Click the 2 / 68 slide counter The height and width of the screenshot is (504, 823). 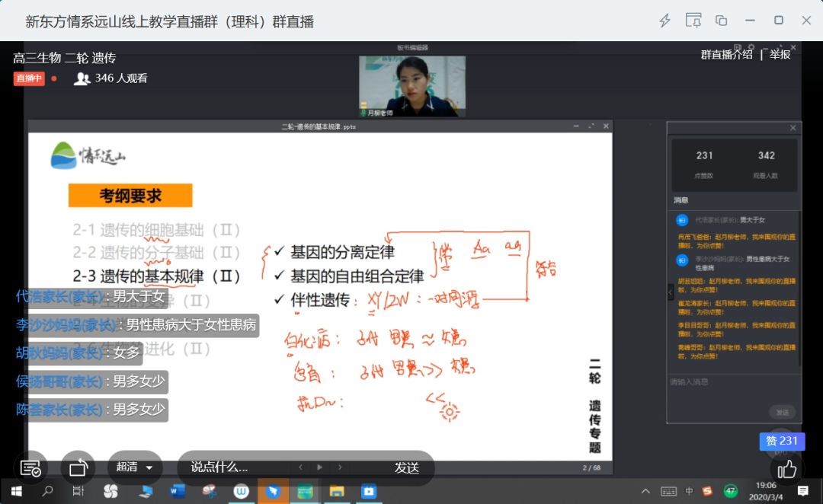pyautogui.click(x=591, y=467)
